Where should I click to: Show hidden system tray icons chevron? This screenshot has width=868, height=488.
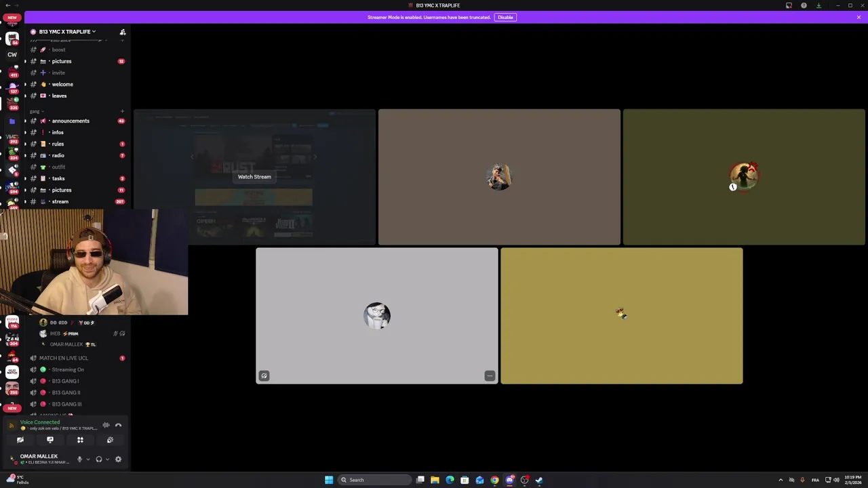point(781,480)
